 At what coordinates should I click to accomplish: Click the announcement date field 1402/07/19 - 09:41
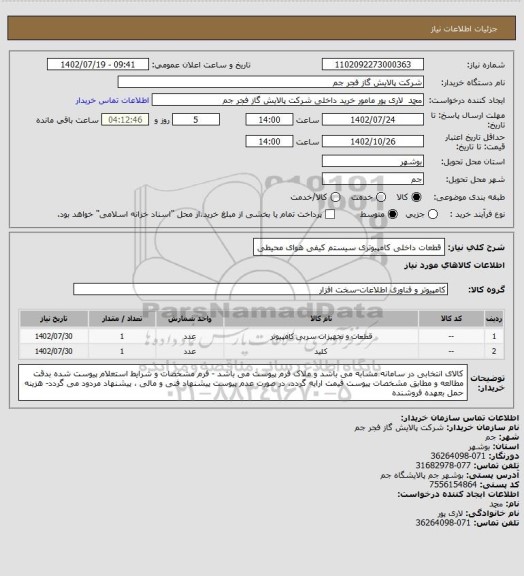point(98,64)
